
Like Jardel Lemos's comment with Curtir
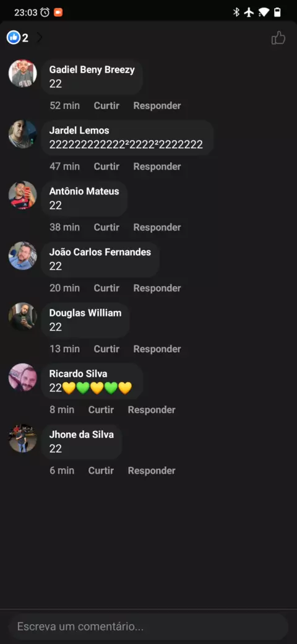tap(106, 167)
